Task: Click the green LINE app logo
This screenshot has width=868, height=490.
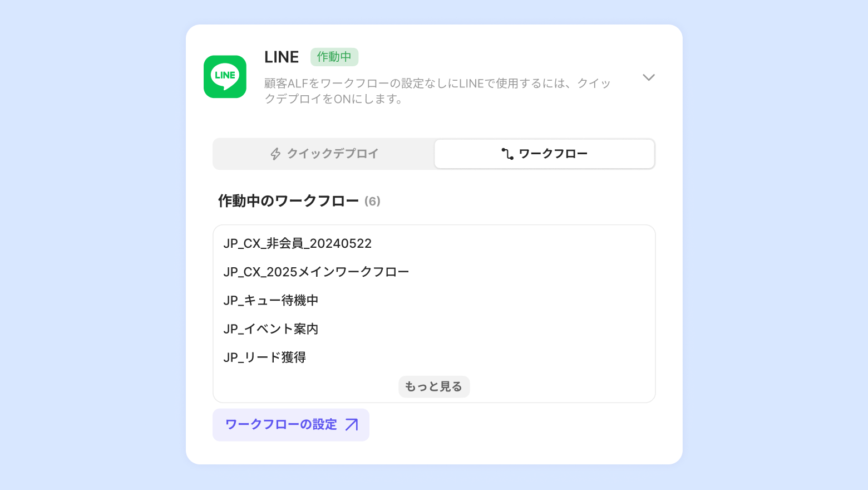Action: 225,77
